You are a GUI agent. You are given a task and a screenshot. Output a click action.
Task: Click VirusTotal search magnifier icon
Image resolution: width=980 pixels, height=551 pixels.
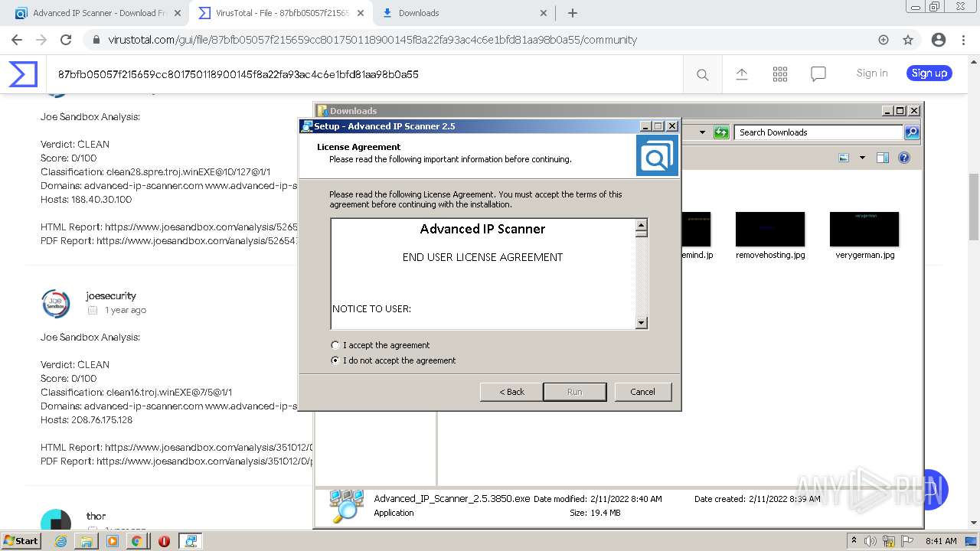click(x=702, y=74)
